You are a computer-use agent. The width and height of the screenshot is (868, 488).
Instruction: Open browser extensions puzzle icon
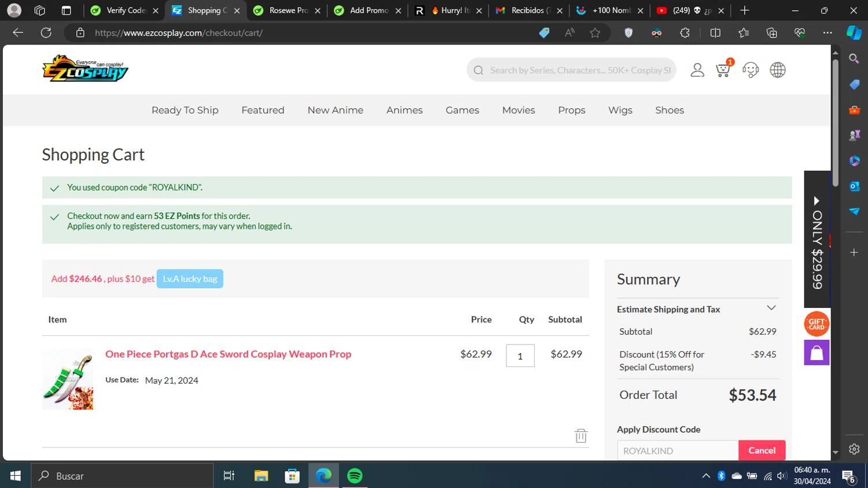click(685, 33)
